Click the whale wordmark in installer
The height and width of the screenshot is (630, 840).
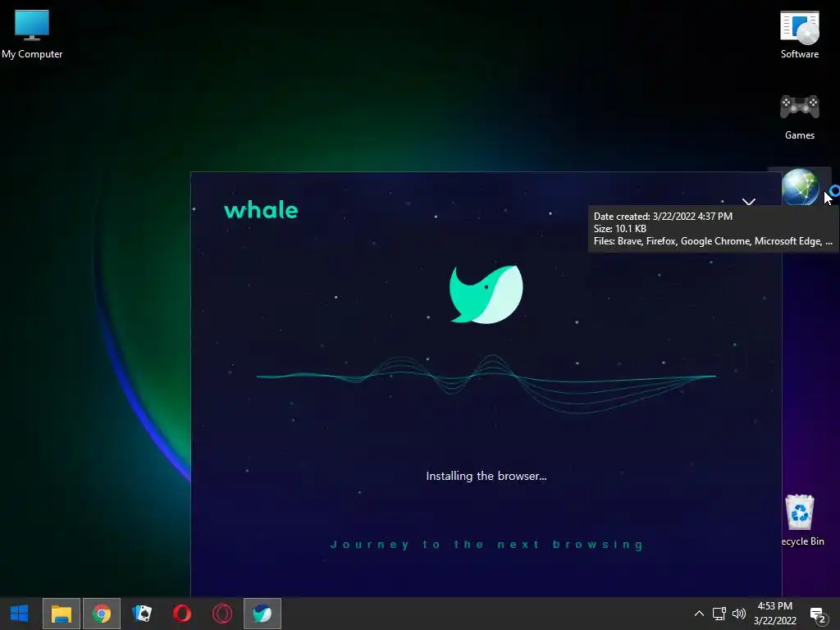pyautogui.click(x=261, y=210)
